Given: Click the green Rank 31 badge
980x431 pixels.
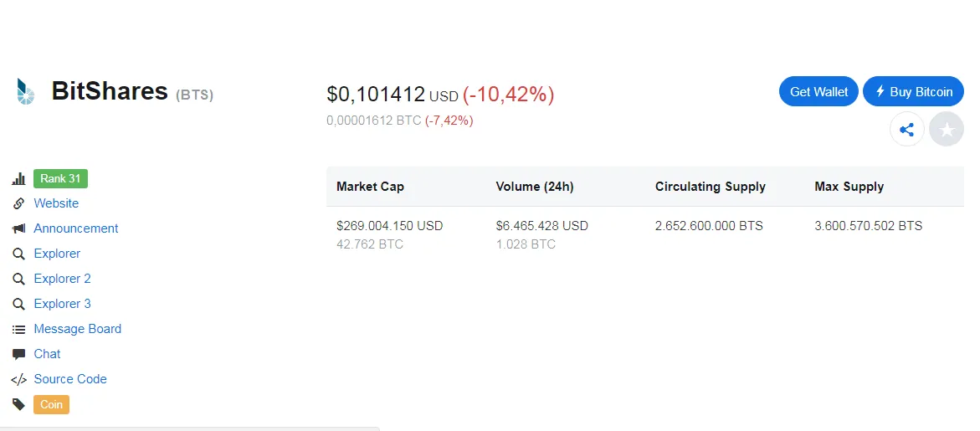Looking at the screenshot, I should pyautogui.click(x=60, y=178).
